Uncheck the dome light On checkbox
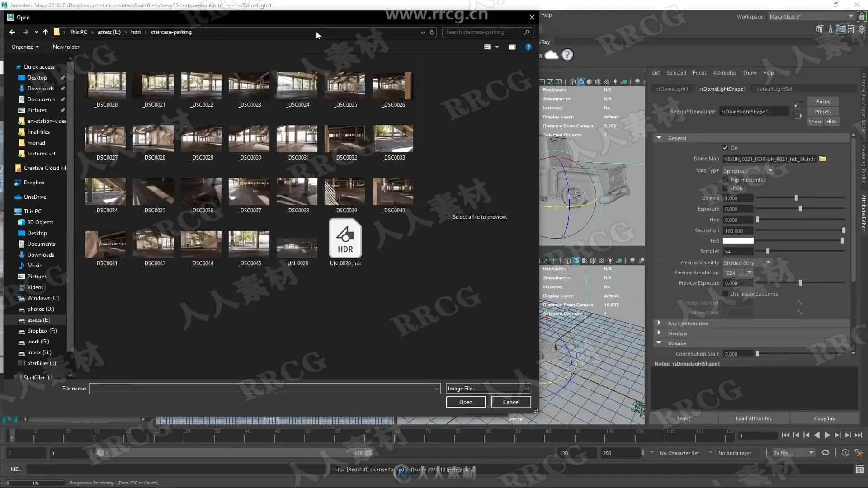 tap(725, 148)
